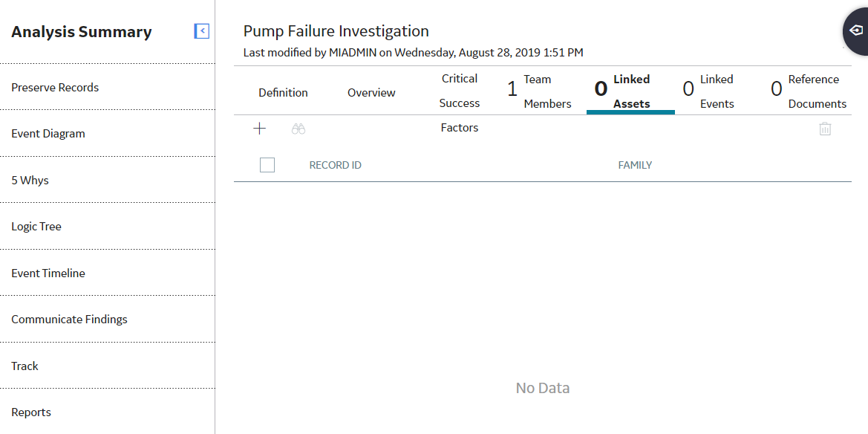
Task: Sort by RECORD ID column header
Action: point(336,165)
